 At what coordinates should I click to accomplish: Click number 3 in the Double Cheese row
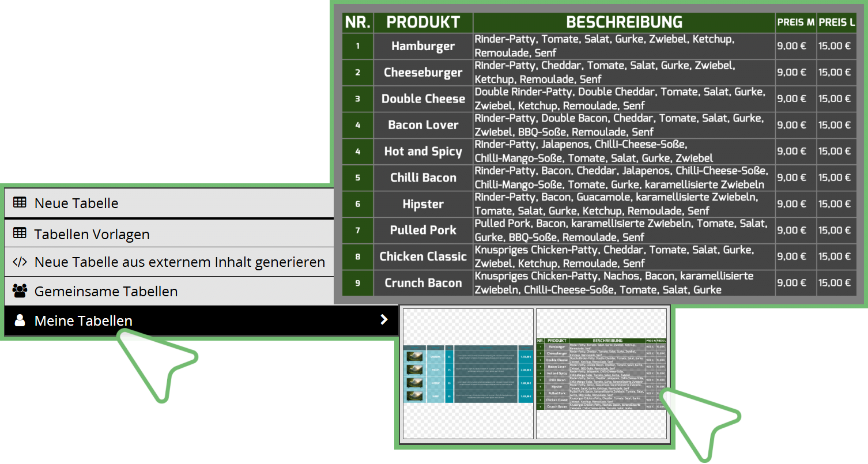(x=358, y=99)
